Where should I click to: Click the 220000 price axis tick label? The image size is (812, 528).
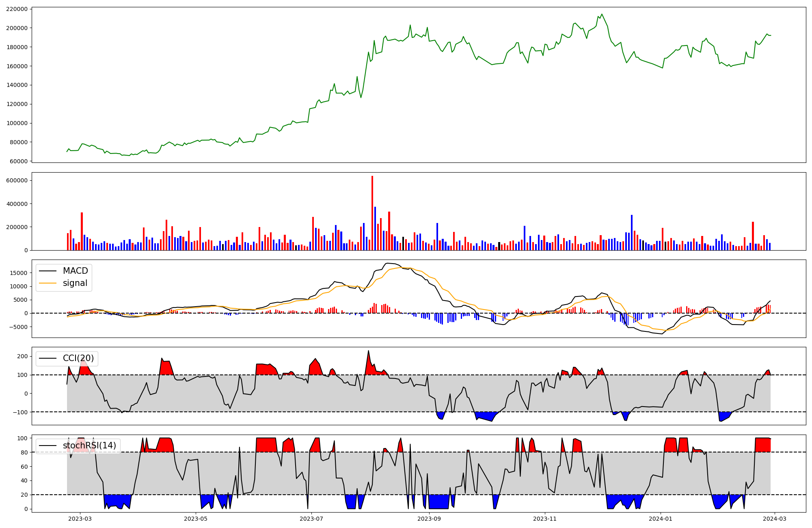17,9
